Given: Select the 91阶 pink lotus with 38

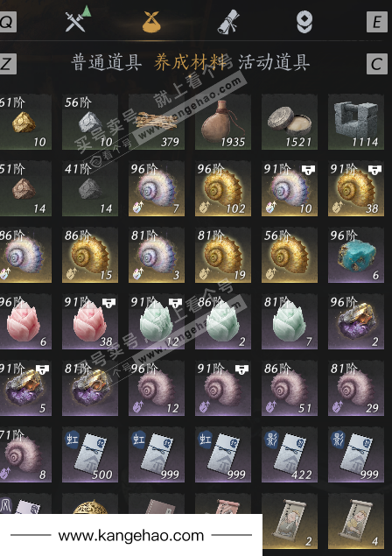Looking at the screenshot, I should click(90, 321).
